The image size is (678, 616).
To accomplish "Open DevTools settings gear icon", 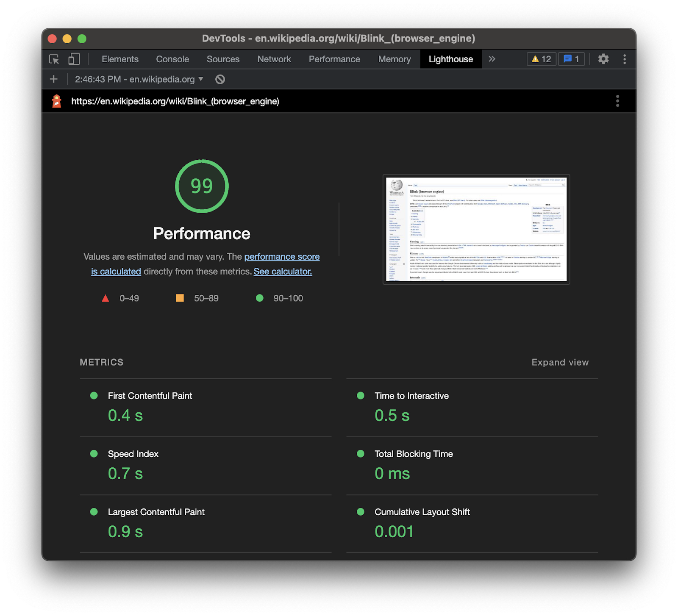I will point(603,59).
